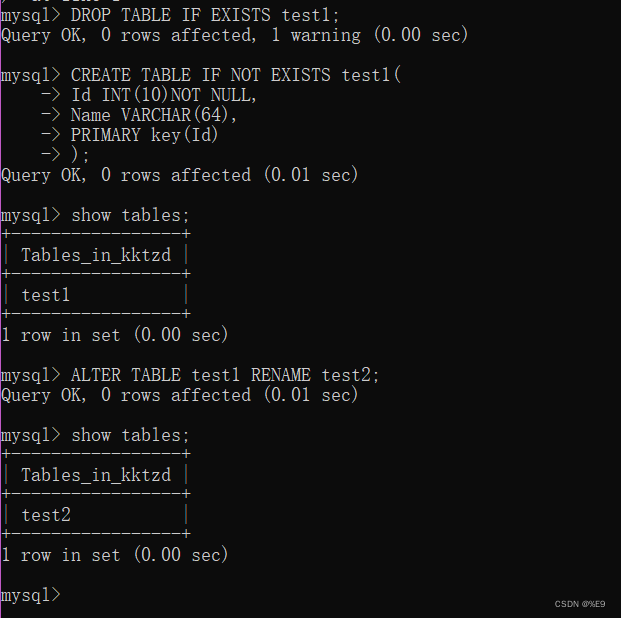This screenshot has height=618, width=621.
Task: Click the last 1 row in set message
Action: click(x=115, y=555)
